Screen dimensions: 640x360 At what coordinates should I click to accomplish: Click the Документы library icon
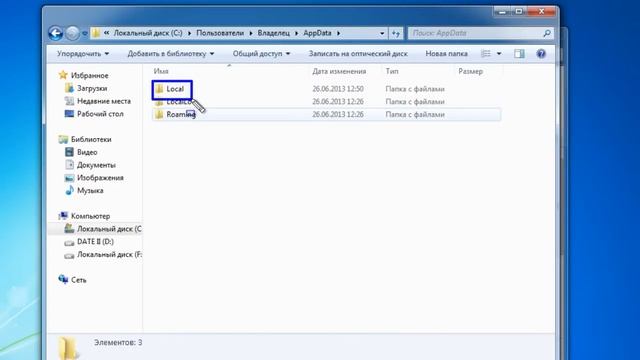[69, 164]
